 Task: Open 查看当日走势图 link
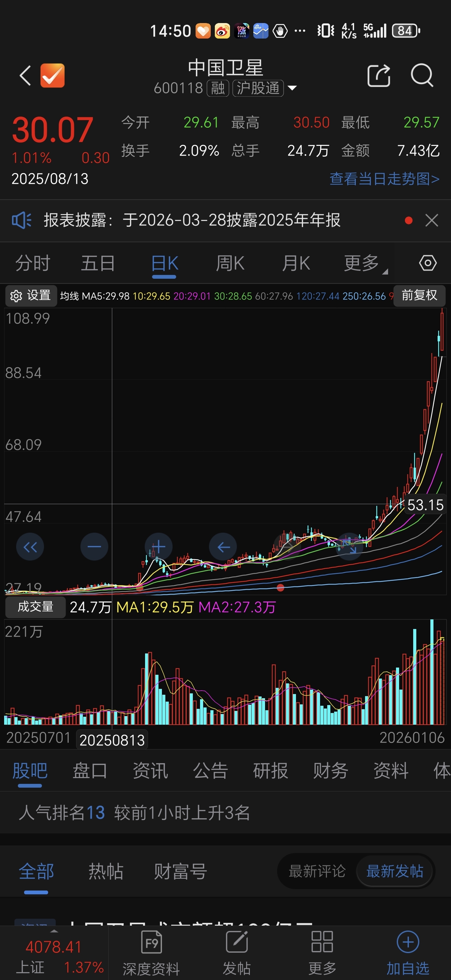click(385, 179)
